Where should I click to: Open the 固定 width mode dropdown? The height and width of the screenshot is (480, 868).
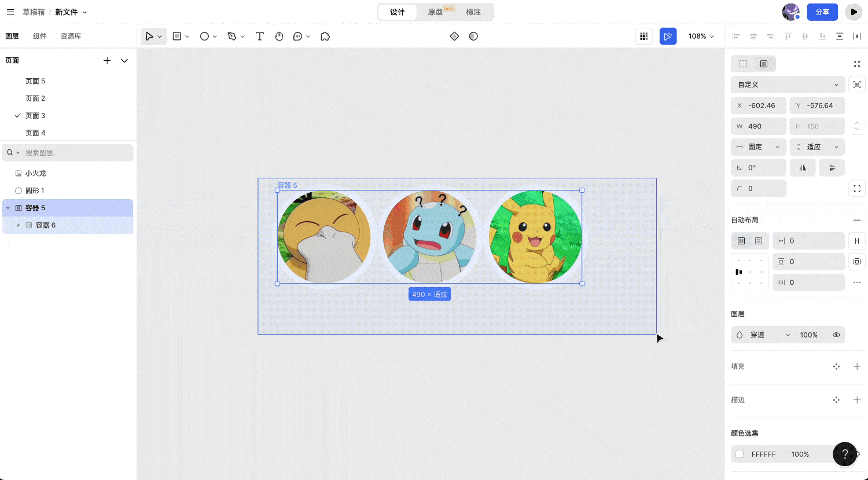pyautogui.click(x=759, y=147)
